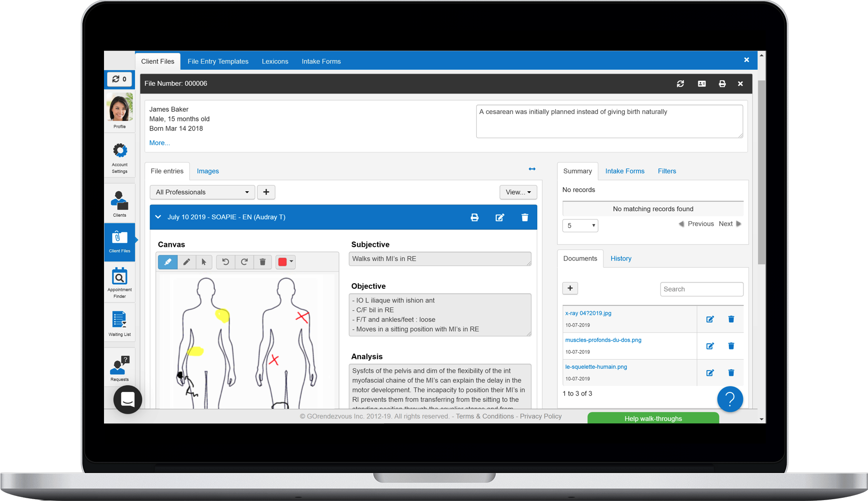The height and width of the screenshot is (501, 868).
Task: Click the Subjective text field
Action: 440,259
